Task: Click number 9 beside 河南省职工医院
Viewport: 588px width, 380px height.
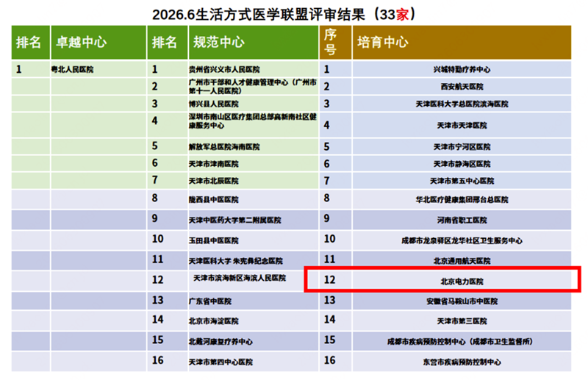Action: (326, 218)
